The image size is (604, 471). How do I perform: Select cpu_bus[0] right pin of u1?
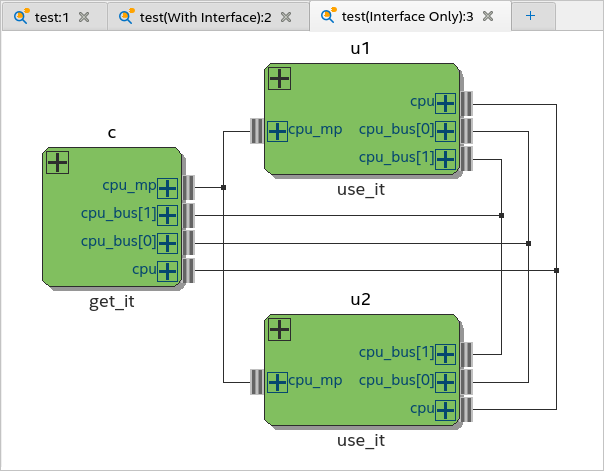pyautogui.click(x=466, y=131)
